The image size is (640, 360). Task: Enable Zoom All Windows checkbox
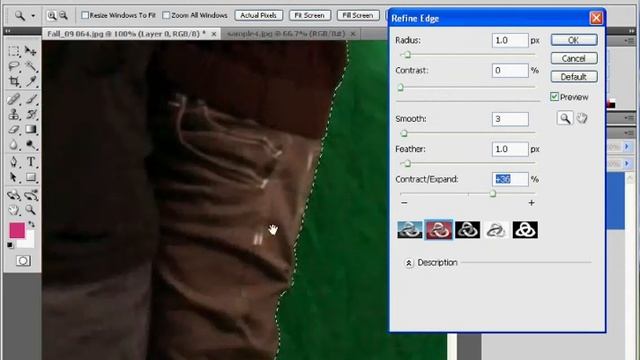click(x=166, y=15)
